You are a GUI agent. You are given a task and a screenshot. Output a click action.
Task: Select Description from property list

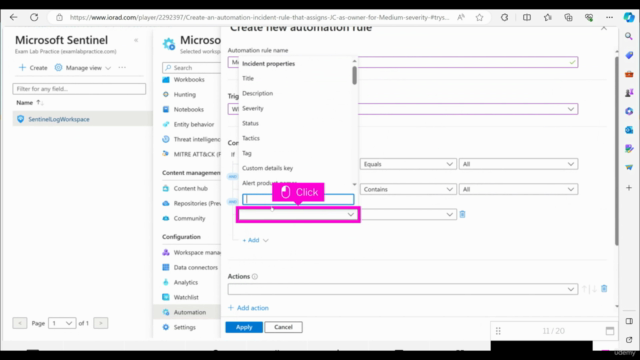point(258,93)
